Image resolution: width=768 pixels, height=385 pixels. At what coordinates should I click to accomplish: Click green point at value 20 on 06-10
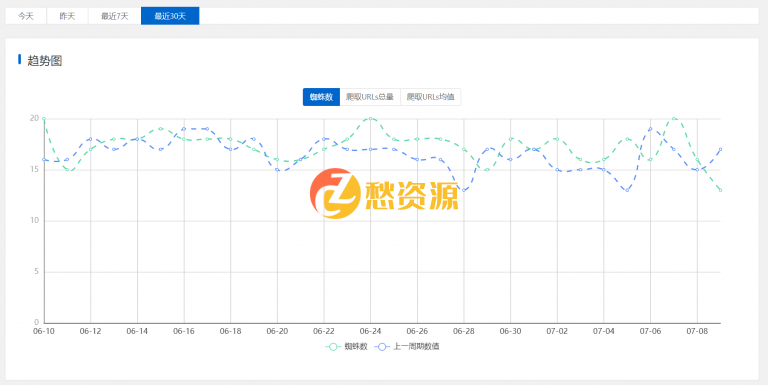tap(44, 119)
